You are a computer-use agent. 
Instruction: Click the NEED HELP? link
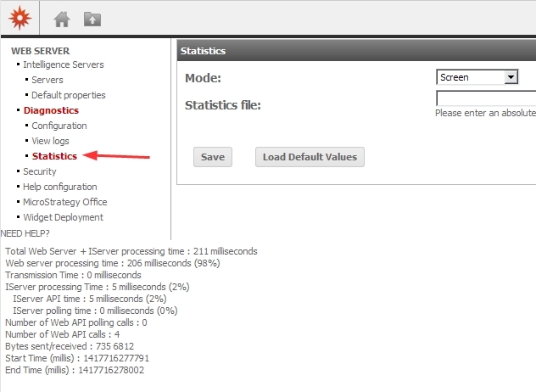tap(25, 232)
